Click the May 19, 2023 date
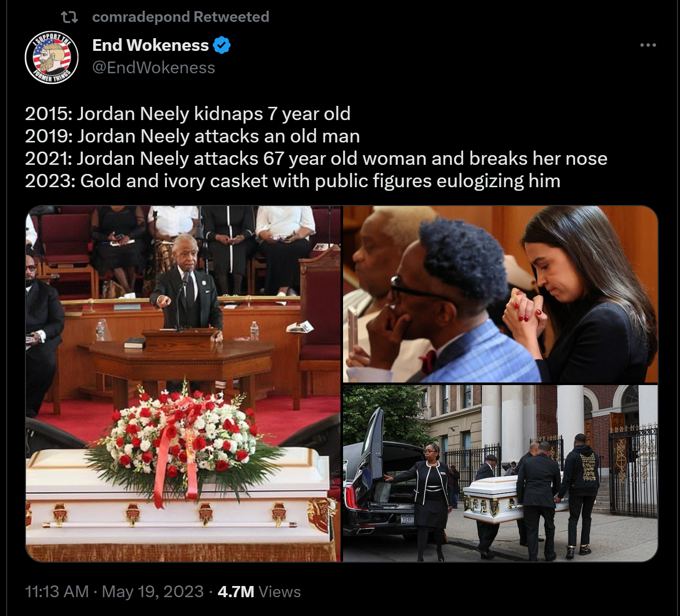This screenshot has width=680, height=616. [153, 592]
